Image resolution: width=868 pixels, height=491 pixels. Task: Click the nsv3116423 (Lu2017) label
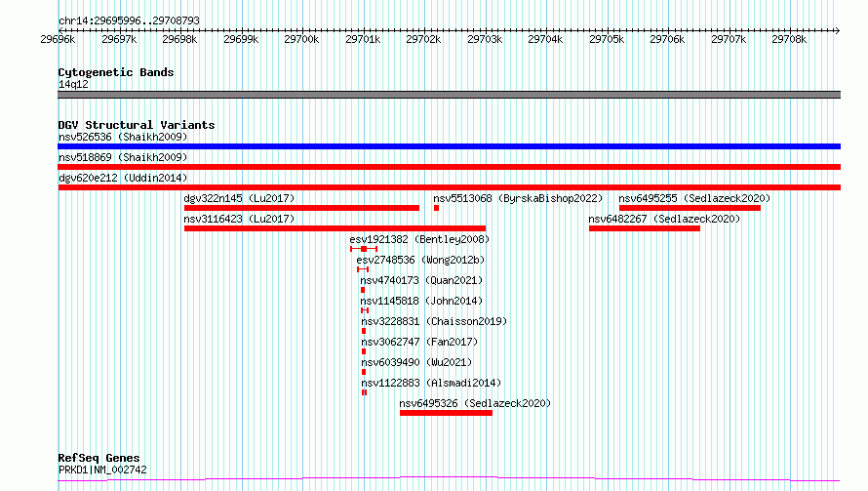(239, 219)
